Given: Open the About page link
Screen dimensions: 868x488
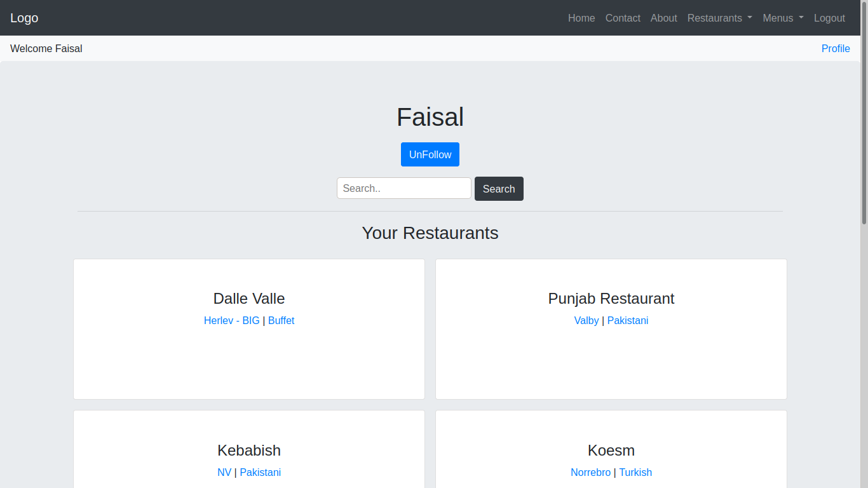Looking at the screenshot, I should click(x=663, y=18).
